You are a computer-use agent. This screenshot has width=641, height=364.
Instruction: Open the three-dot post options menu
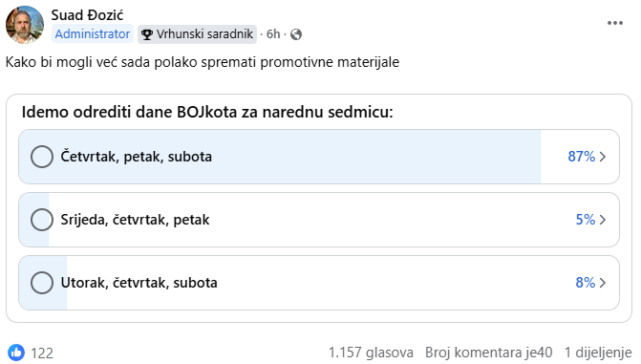615,23
